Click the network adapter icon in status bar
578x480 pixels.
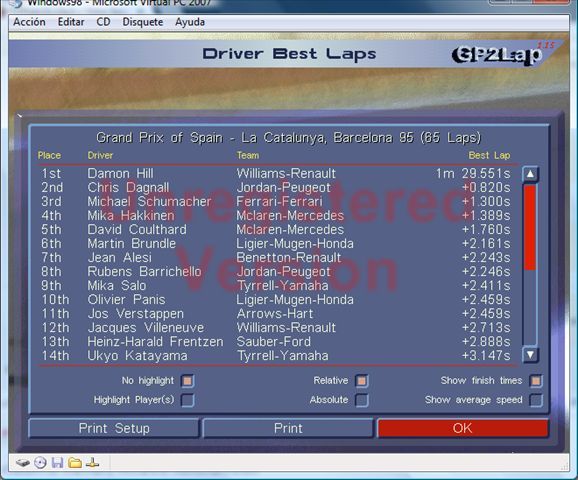click(92, 462)
